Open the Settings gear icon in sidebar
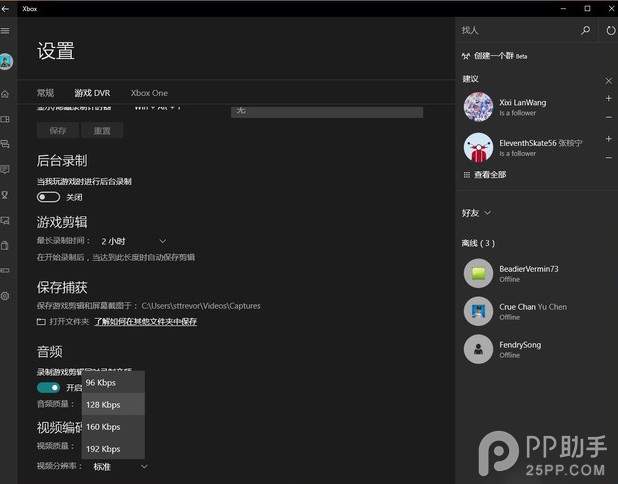 [6, 296]
